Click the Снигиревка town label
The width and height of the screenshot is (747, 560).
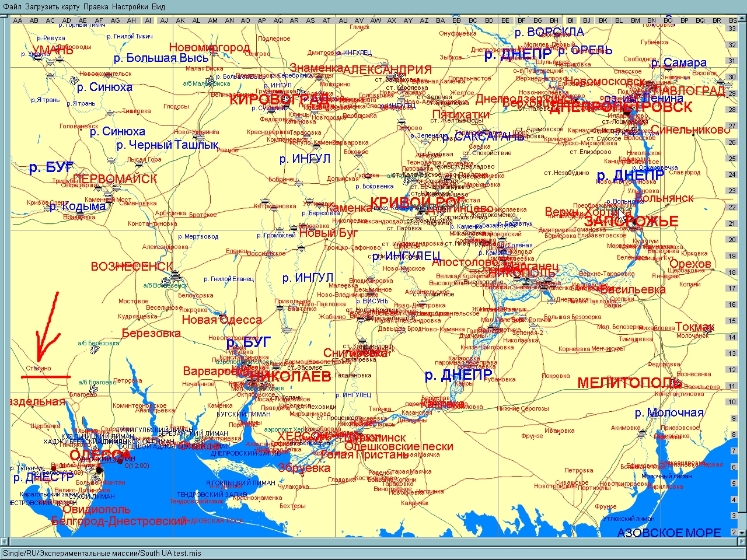tap(355, 353)
